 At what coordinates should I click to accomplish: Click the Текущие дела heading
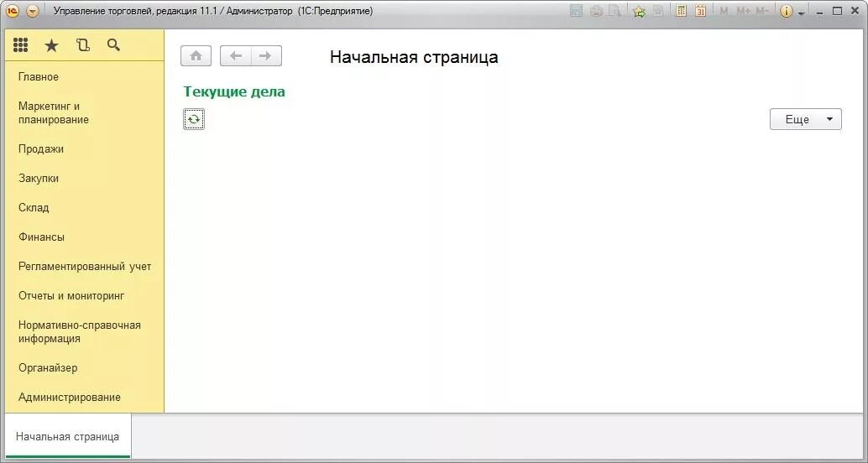(234, 91)
